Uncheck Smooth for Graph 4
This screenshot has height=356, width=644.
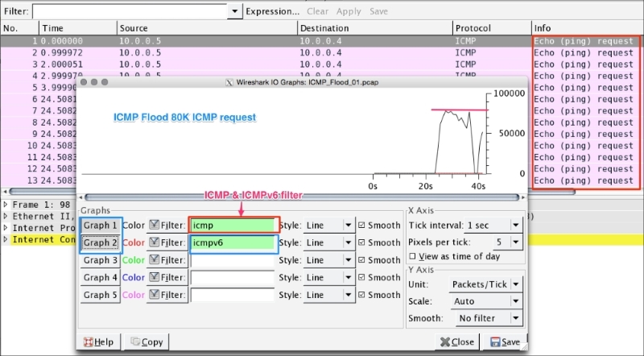point(361,278)
